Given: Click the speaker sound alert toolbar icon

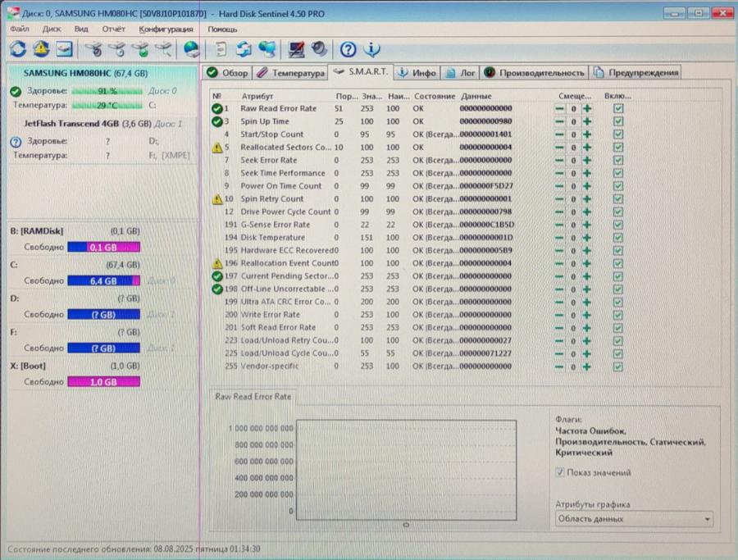Looking at the screenshot, I should [x=319, y=49].
